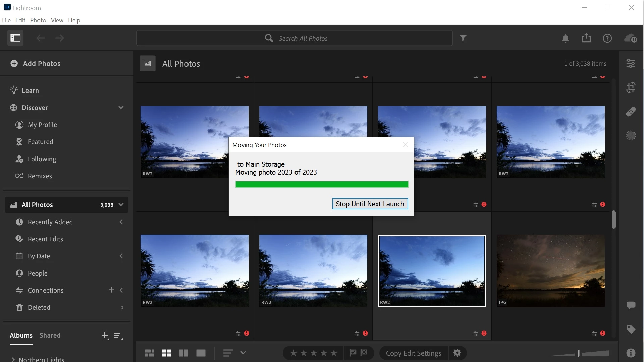Image resolution: width=644 pixels, height=362 pixels.
Task: Open the Masking tool
Action: (x=631, y=136)
